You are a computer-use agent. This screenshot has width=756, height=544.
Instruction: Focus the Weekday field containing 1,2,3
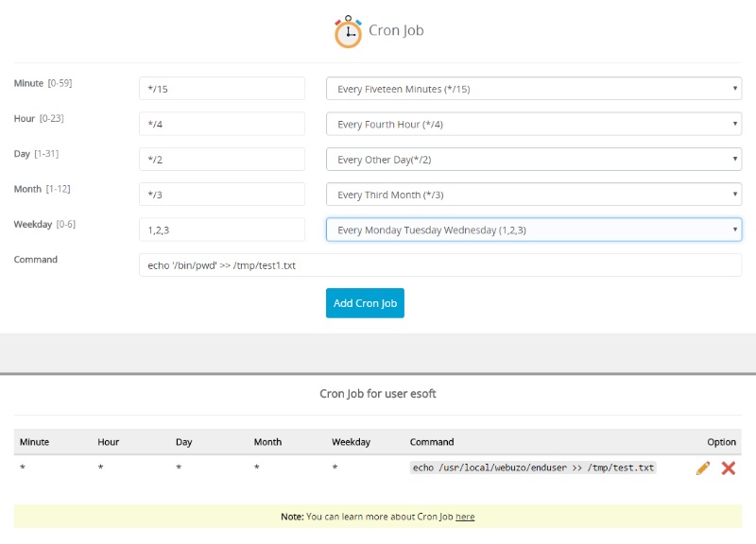click(222, 229)
